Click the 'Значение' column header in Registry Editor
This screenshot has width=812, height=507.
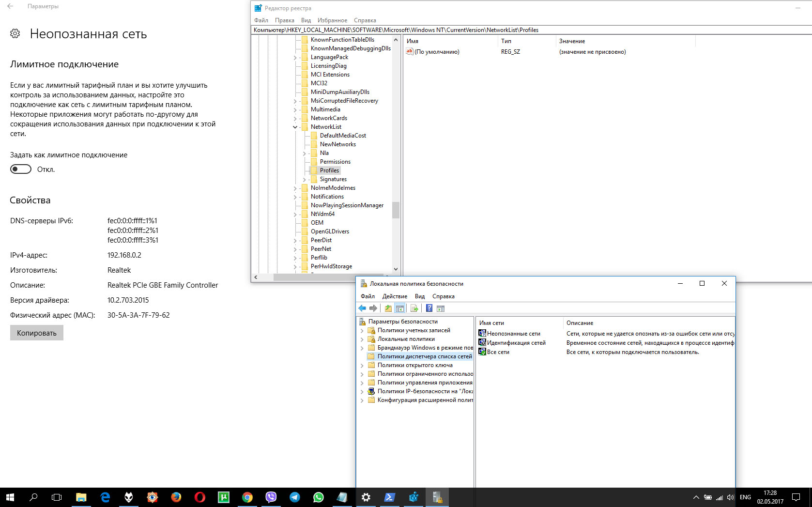pyautogui.click(x=626, y=41)
